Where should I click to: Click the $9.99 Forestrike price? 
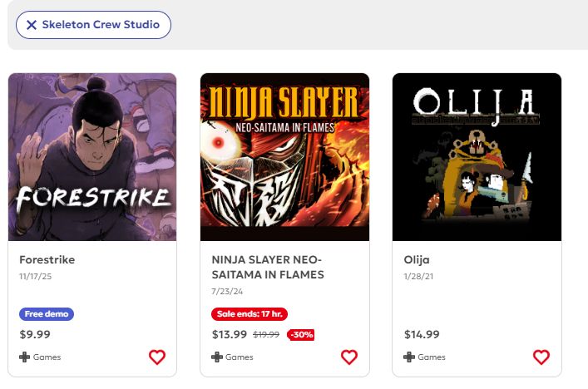click(35, 334)
